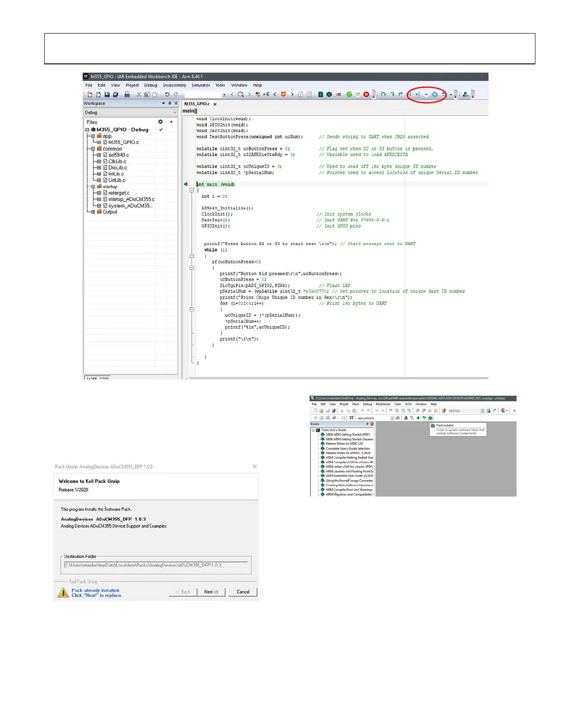
Task: Select UrtLib.c in the Workspace tree
Action: click(x=117, y=180)
